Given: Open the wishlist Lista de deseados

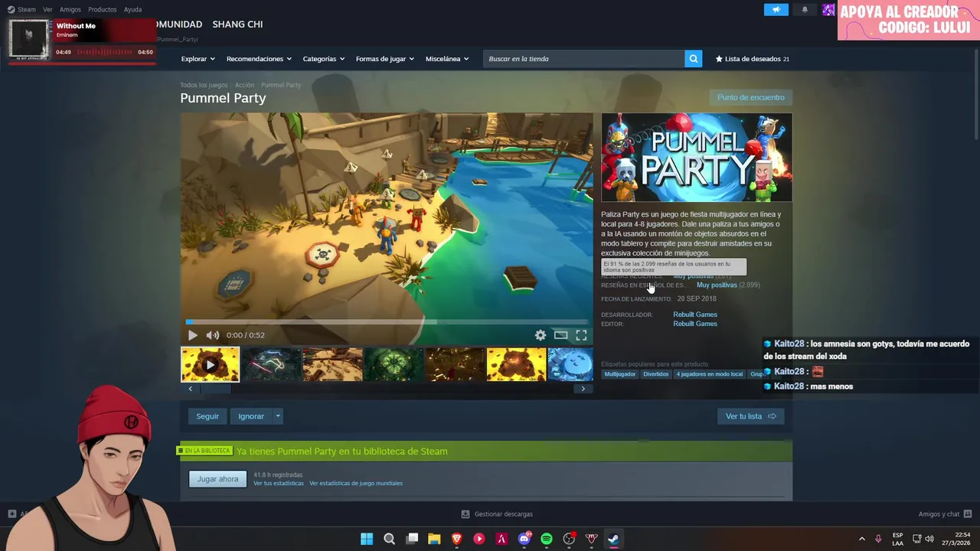Looking at the screenshot, I should coord(752,59).
